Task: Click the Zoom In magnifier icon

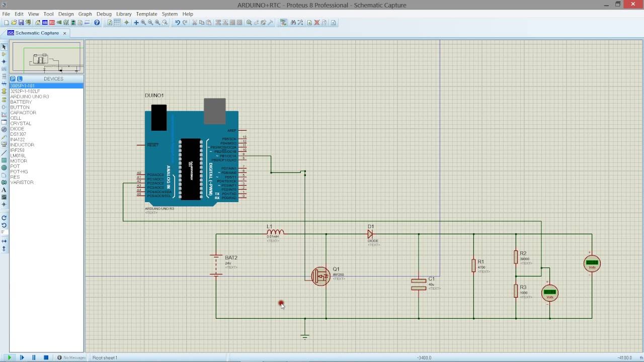Action: pyautogui.click(x=143, y=23)
